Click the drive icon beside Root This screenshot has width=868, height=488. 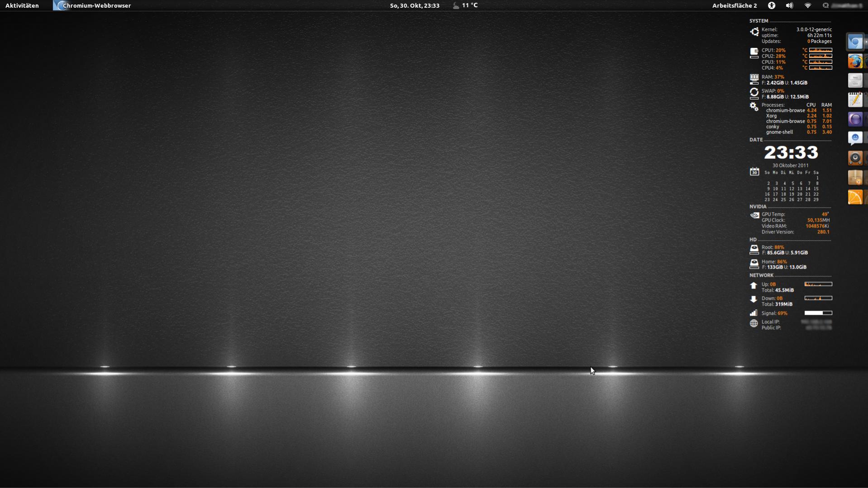point(754,250)
